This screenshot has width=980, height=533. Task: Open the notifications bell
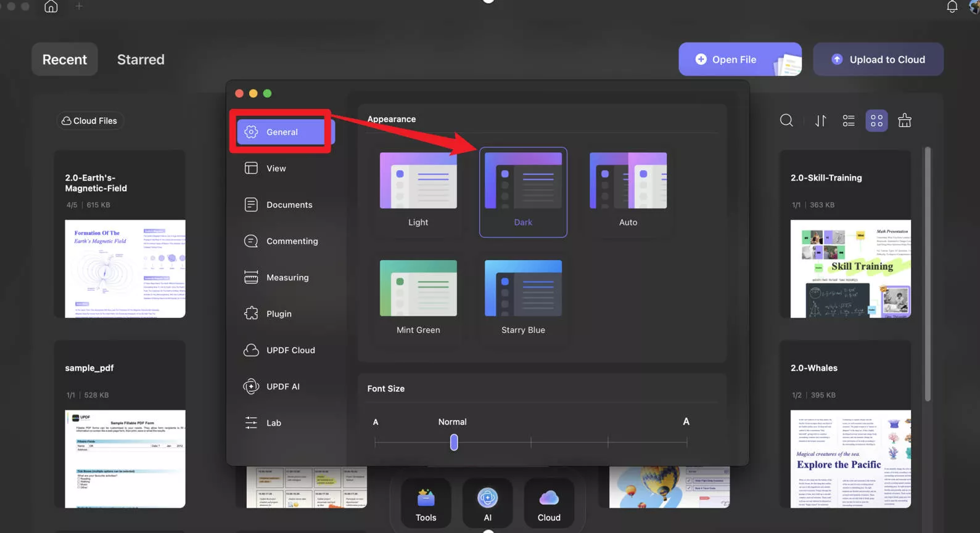[952, 7]
